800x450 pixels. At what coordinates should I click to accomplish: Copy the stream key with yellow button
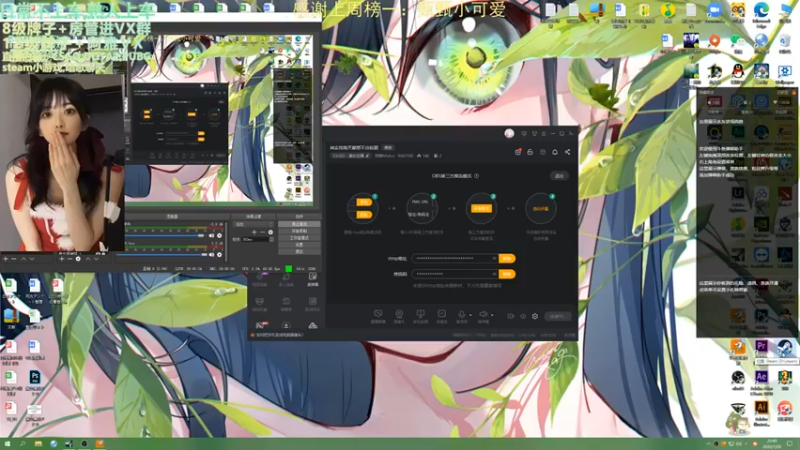507,274
